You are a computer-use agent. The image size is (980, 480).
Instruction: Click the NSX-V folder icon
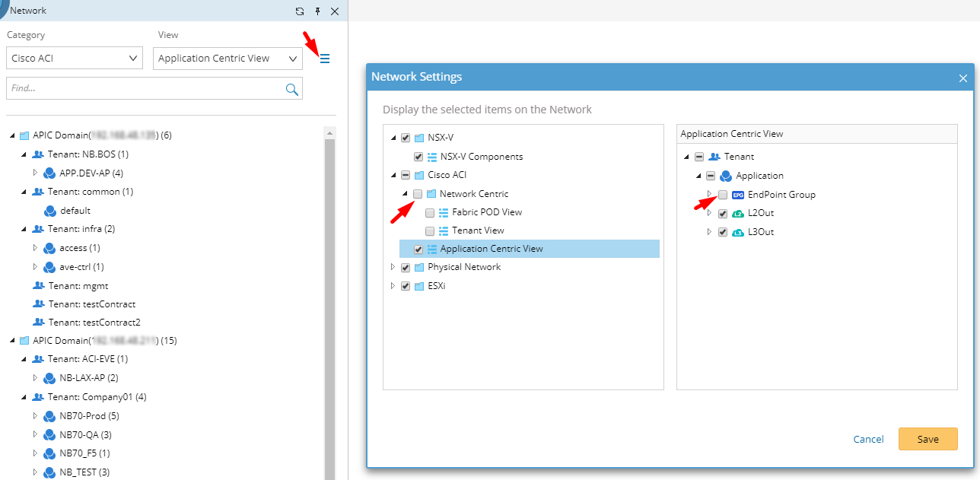[418, 138]
